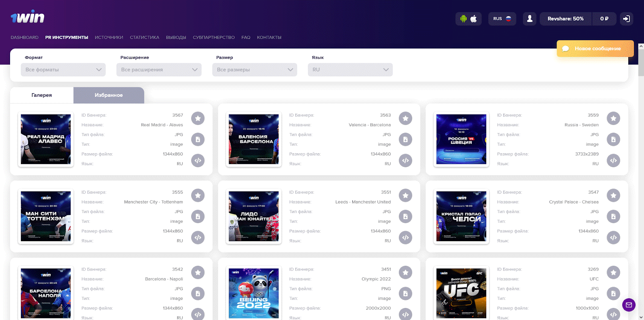644x320 pixels.
Task: Open the Размер dropdown
Action: 255,70
